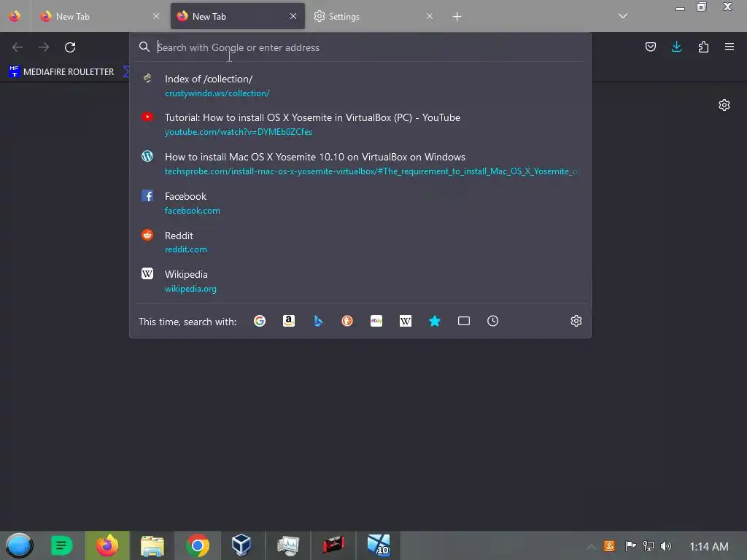The height and width of the screenshot is (560, 747).
Task: Reload the current page
Action: tap(70, 47)
